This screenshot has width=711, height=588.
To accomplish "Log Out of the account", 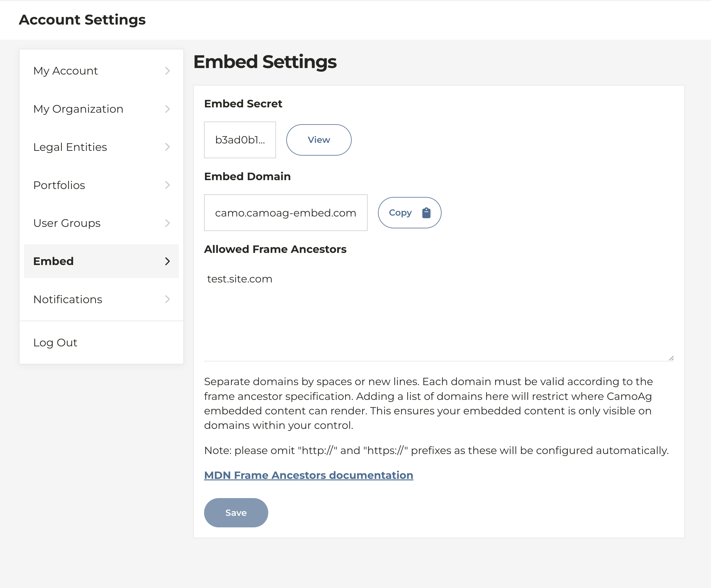I will pyautogui.click(x=55, y=343).
